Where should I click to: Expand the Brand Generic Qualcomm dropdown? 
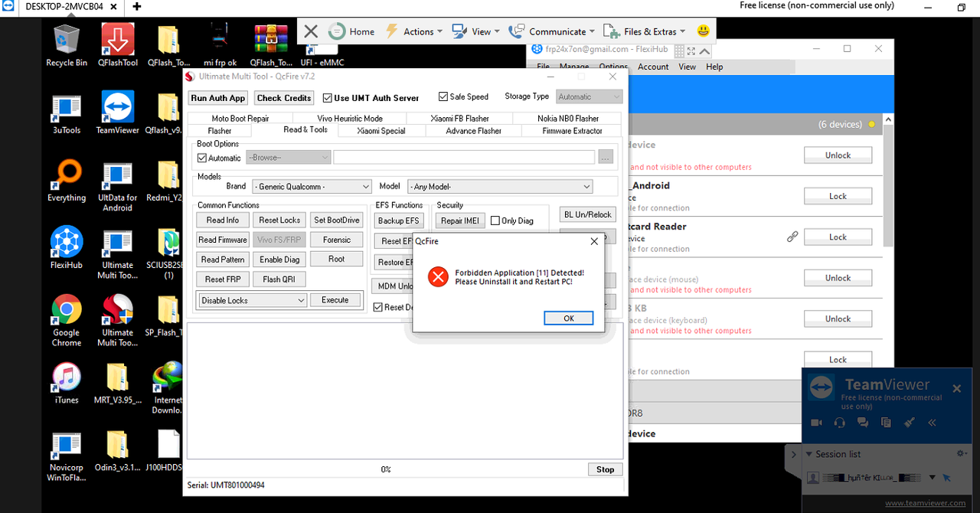[x=312, y=187]
